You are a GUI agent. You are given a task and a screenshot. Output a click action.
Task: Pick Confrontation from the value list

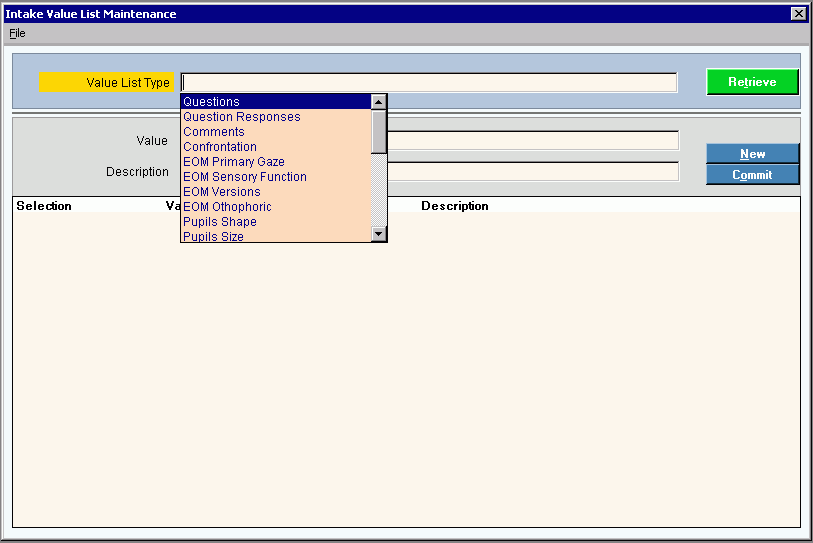click(219, 147)
